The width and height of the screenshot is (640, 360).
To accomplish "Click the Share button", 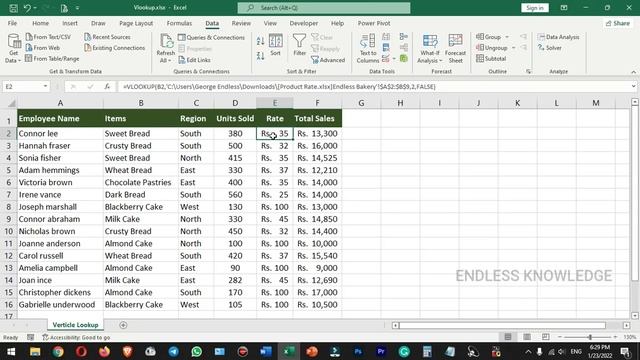I will pyautogui.click(x=618, y=23).
